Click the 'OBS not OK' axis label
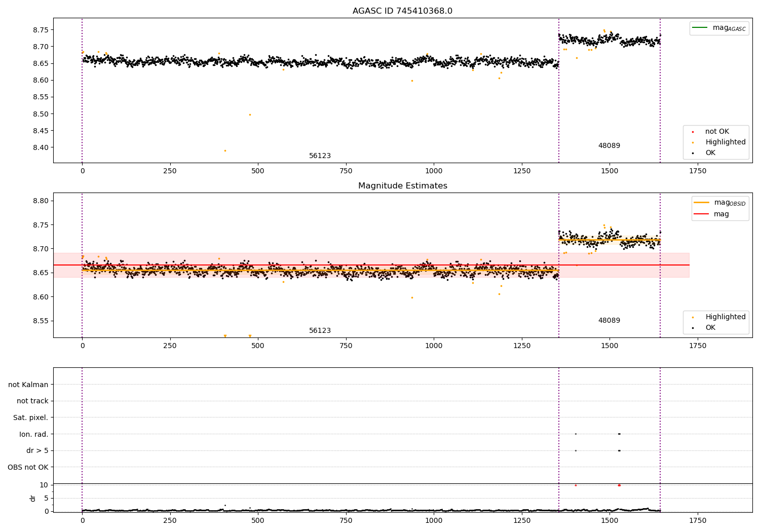The height and width of the screenshot is (532, 760). point(28,467)
